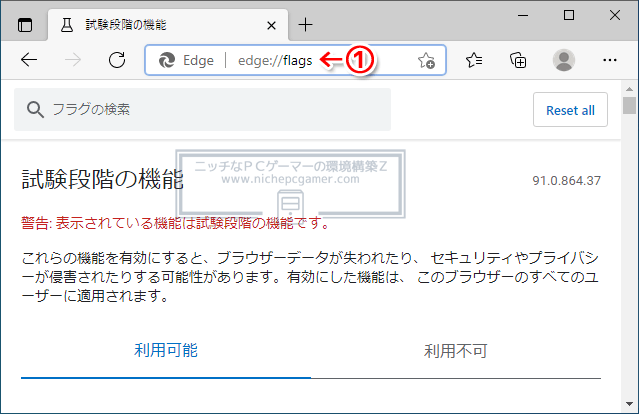Open a new tab with plus button

click(x=306, y=24)
